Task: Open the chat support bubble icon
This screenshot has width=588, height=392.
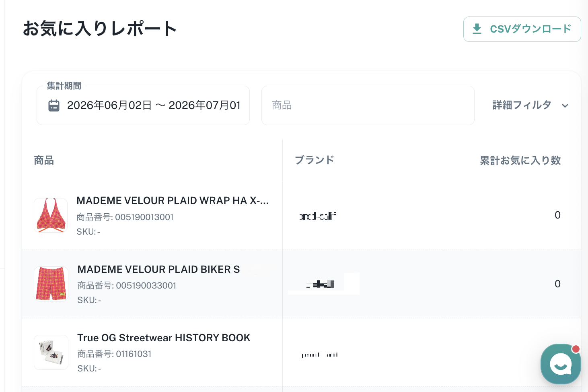Action: click(x=561, y=364)
